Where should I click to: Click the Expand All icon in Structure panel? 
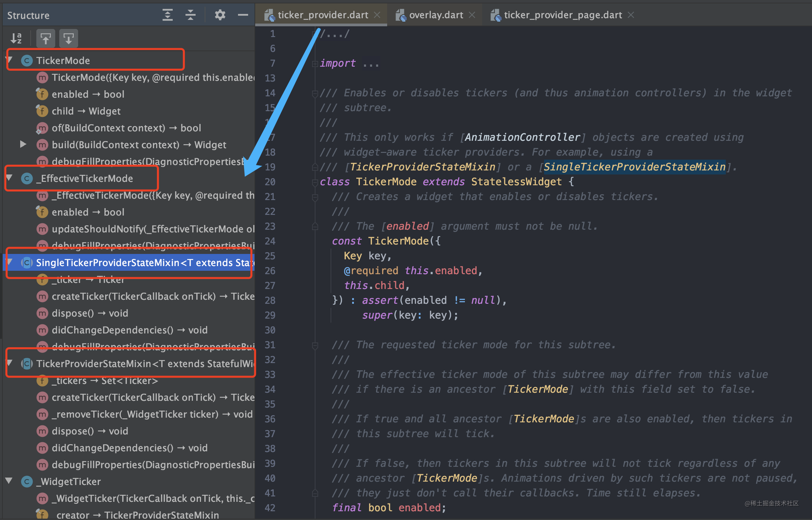[x=167, y=15]
